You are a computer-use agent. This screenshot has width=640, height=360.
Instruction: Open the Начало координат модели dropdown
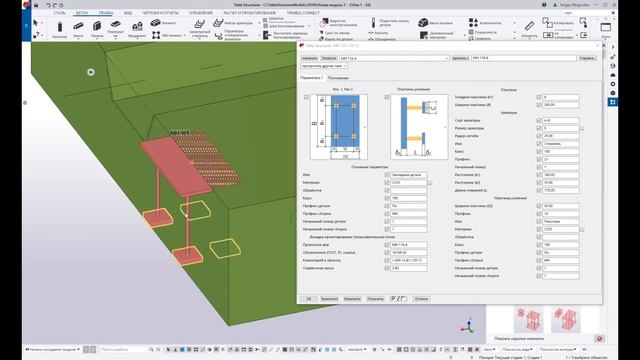click(53, 349)
